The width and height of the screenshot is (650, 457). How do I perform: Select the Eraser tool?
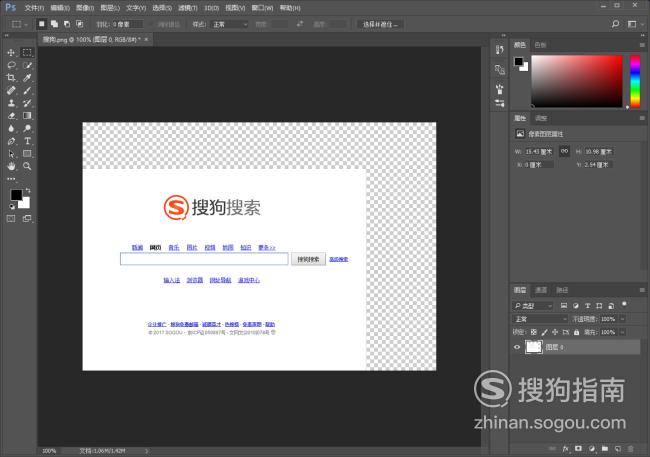point(11,116)
